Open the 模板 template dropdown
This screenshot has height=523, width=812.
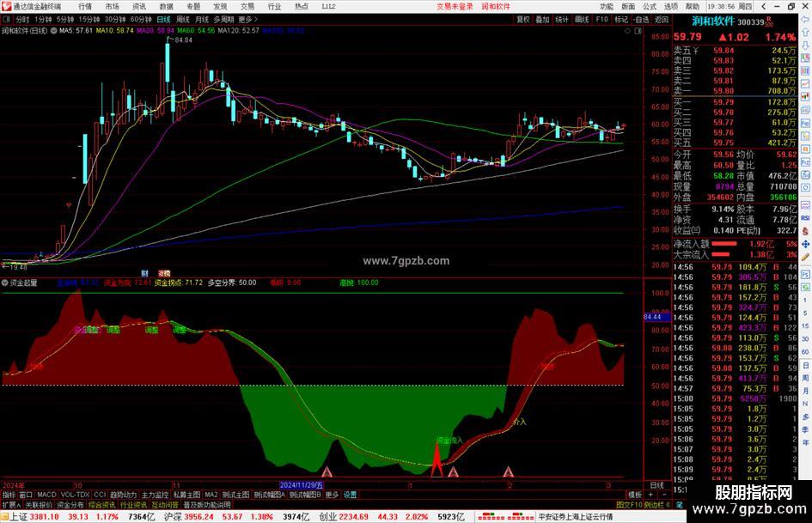635,495
